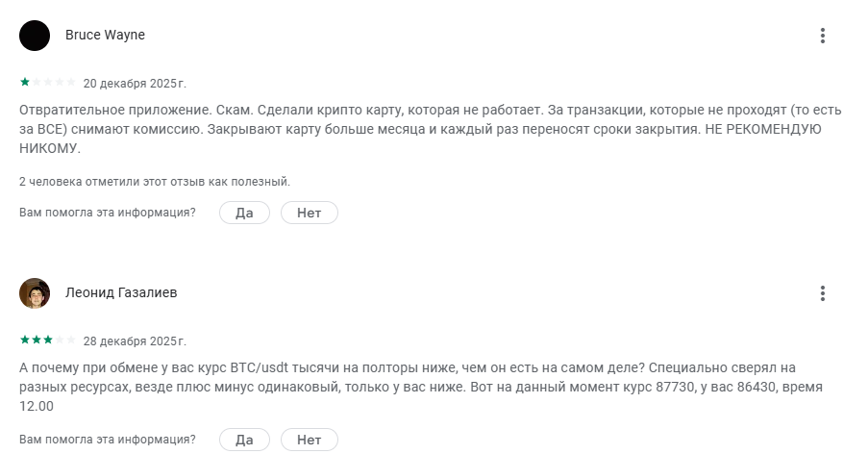This screenshot has width=868, height=454.
Task: Mark Bruce Wayne's review helpful with Да
Action: (244, 213)
